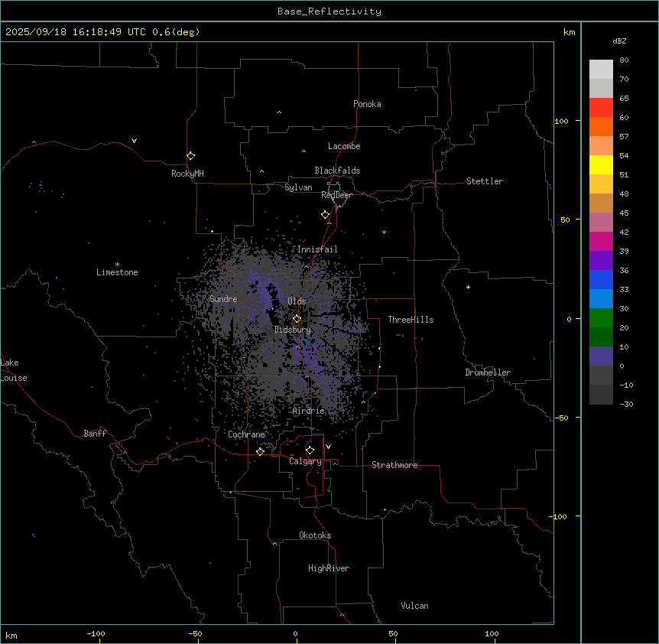Select the Strathmore label on the map
Screen dimensions: 659x644
pos(394,465)
